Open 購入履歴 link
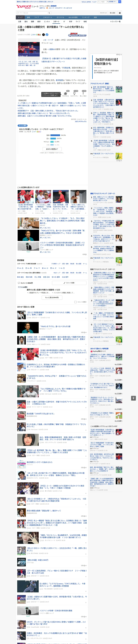138x644 pixels. click(112, 13)
